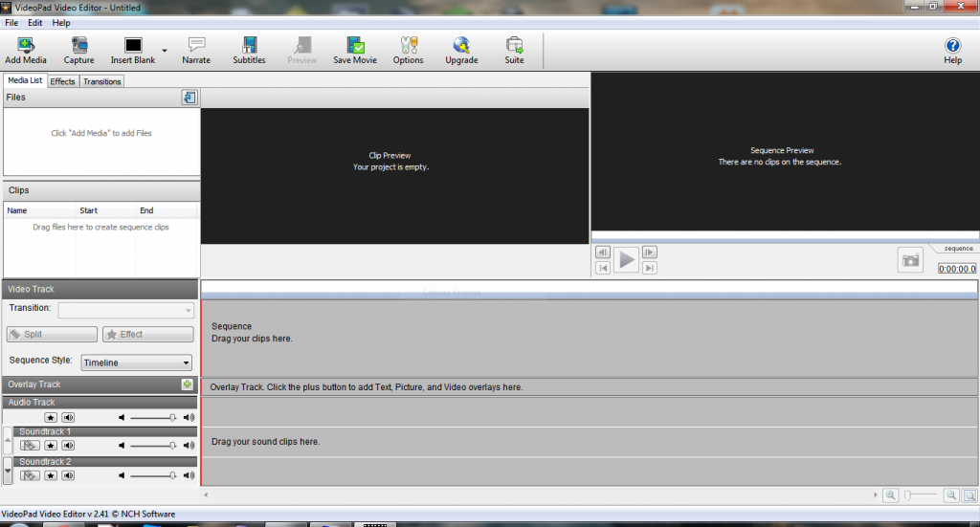Image resolution: width=980 pixels, height=527 pixels.
Task: Select the sequence tab above timecode
Action: [x=958, y=249]
